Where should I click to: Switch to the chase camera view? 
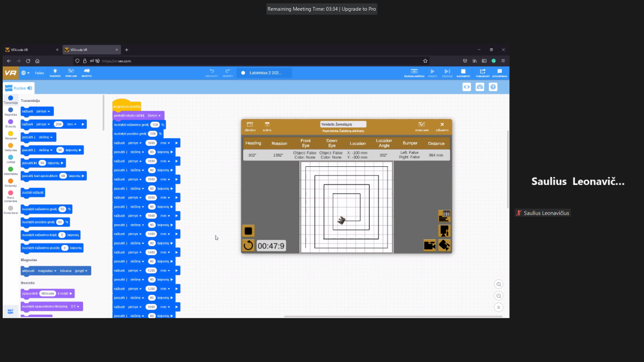pyautogui.click(x=429, y=245)
